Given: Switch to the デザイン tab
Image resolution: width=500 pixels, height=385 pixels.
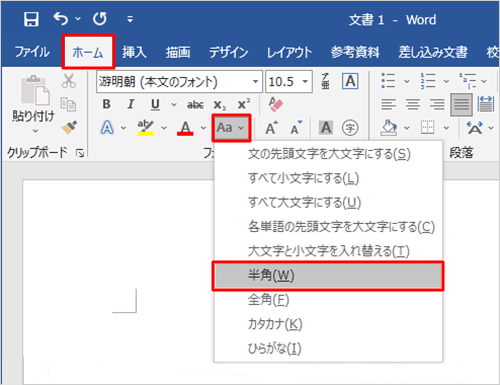Looking at the screenshot, I should coord(229,52).
